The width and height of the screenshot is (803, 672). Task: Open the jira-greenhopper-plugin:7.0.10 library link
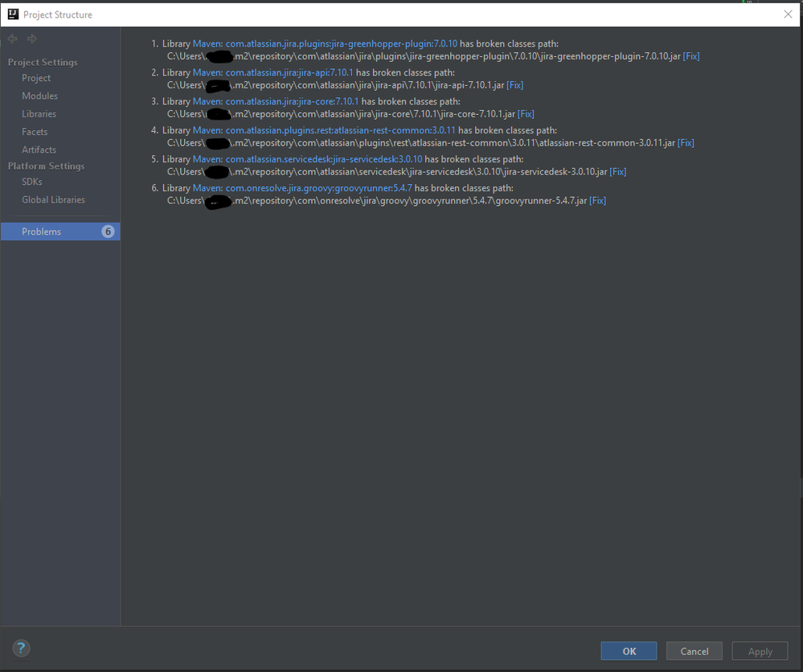325,43
